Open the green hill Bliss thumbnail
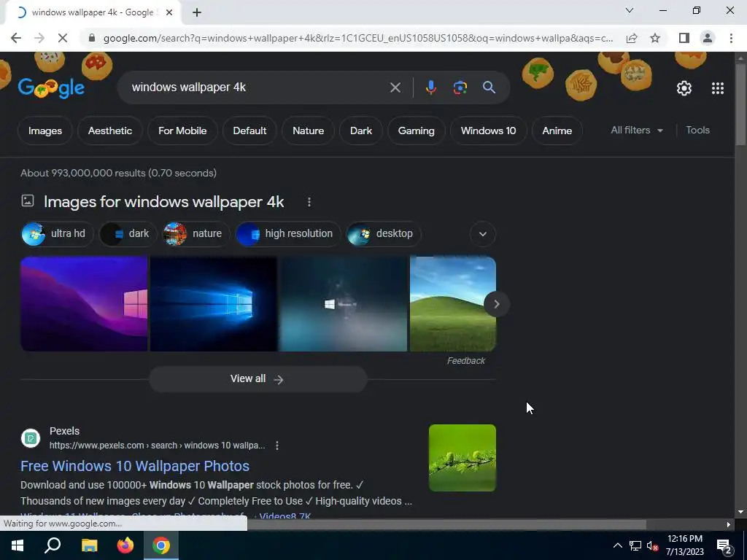Viewport: 747px width, 560px height. [x=447, y=304]
